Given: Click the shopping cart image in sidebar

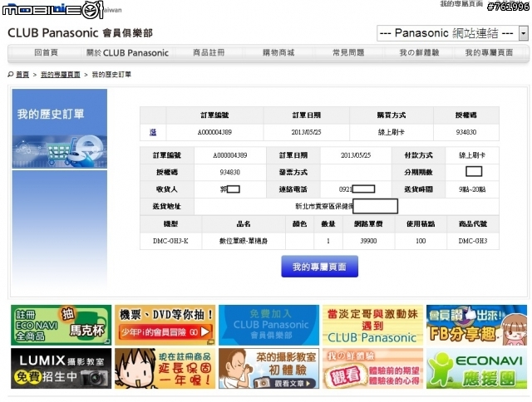Looking at the screenshot, I should pos(60,151).
